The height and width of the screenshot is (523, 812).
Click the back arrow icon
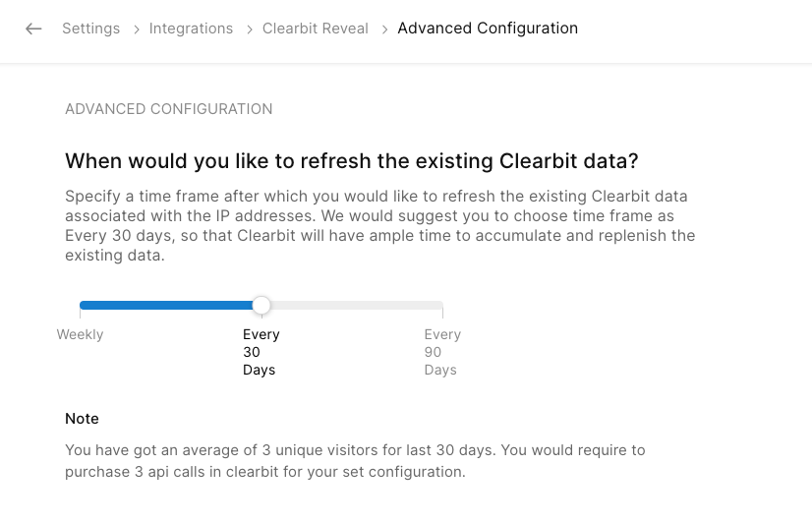click(x=33, y=29)
